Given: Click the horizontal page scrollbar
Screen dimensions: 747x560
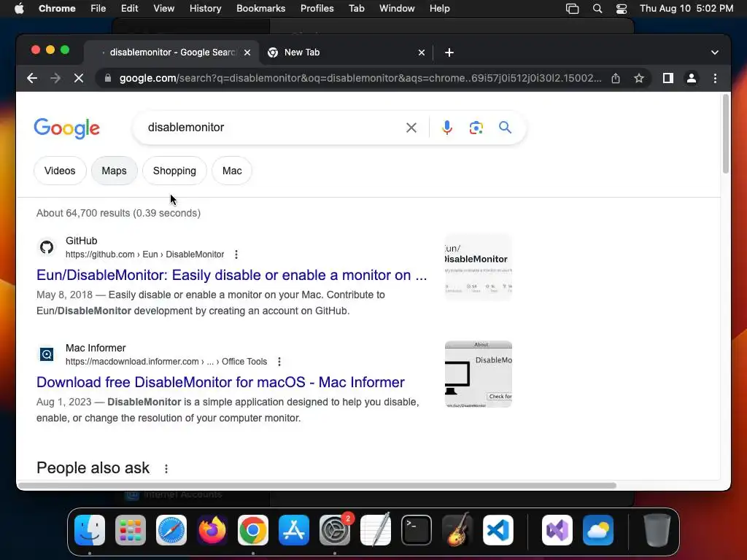Looking at the screenshot, I should [x=317, y=486].
